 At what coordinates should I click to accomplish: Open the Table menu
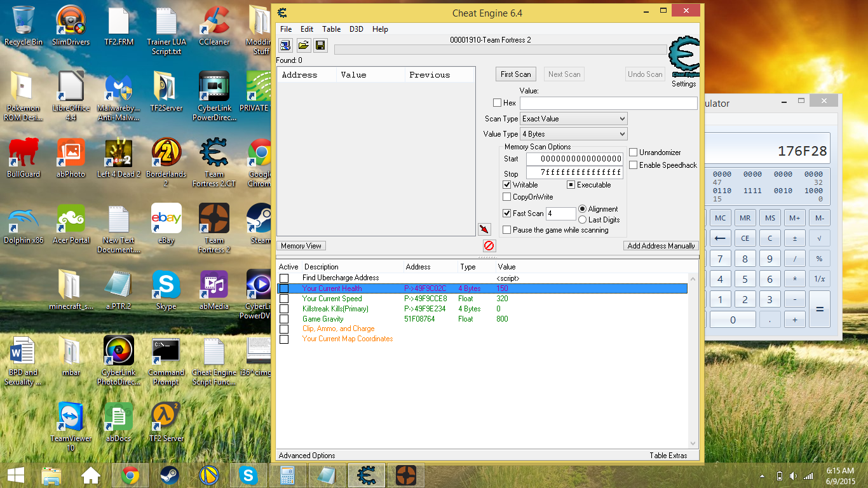[x=331, y=29]
